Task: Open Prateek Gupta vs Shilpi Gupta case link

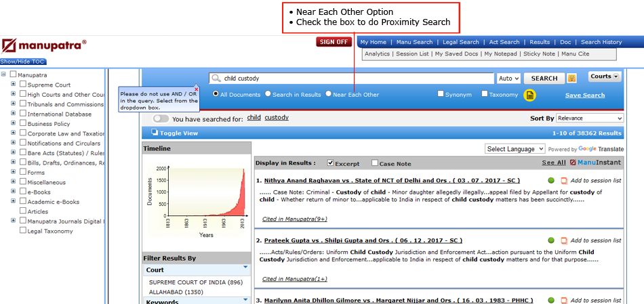Action: (363, 240)
